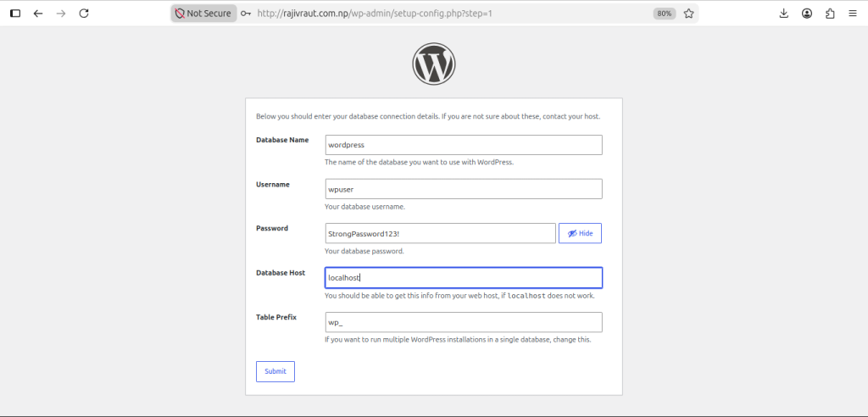Click the URL in the address bar

(x=374, y=14)
